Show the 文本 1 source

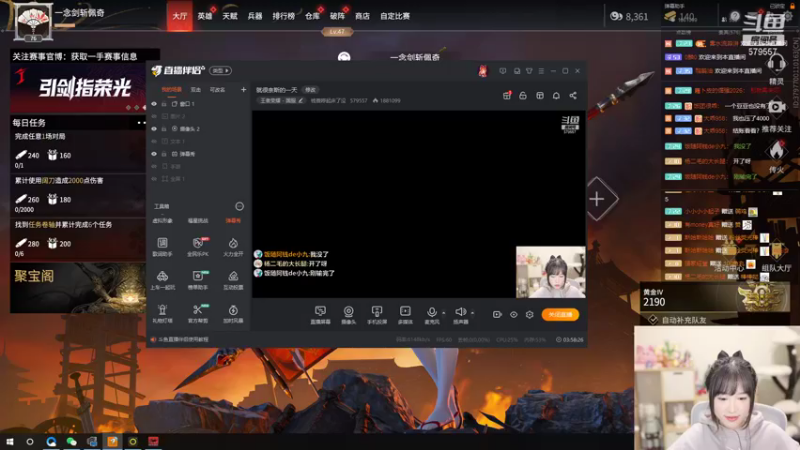pos(154,141)
